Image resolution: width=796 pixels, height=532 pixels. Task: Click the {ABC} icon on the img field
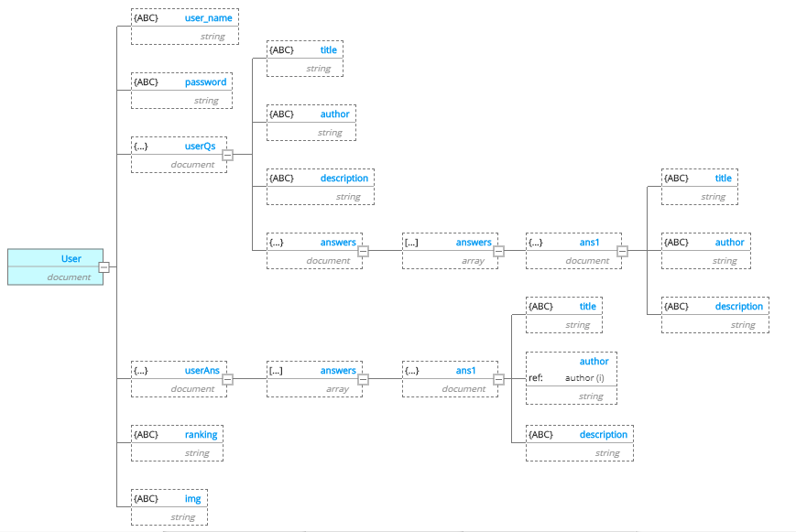pos(147,499)
